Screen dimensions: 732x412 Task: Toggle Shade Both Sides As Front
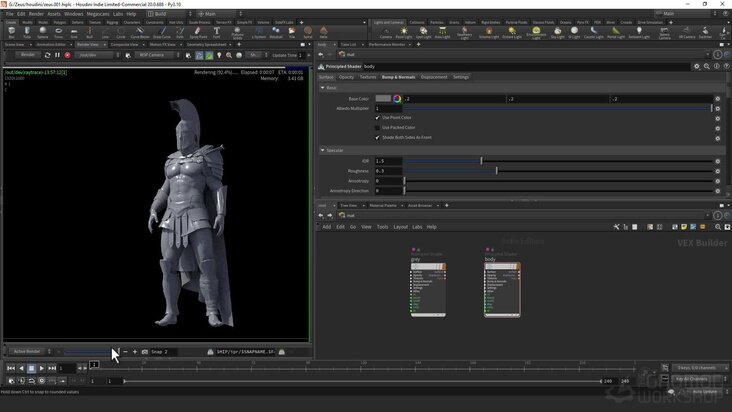pos(377,138)
